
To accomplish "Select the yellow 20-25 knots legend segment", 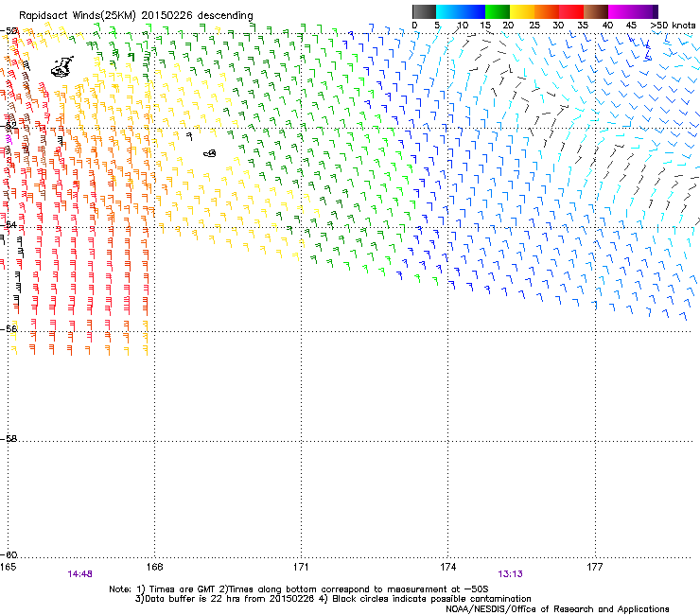I will tap(522, 11).
